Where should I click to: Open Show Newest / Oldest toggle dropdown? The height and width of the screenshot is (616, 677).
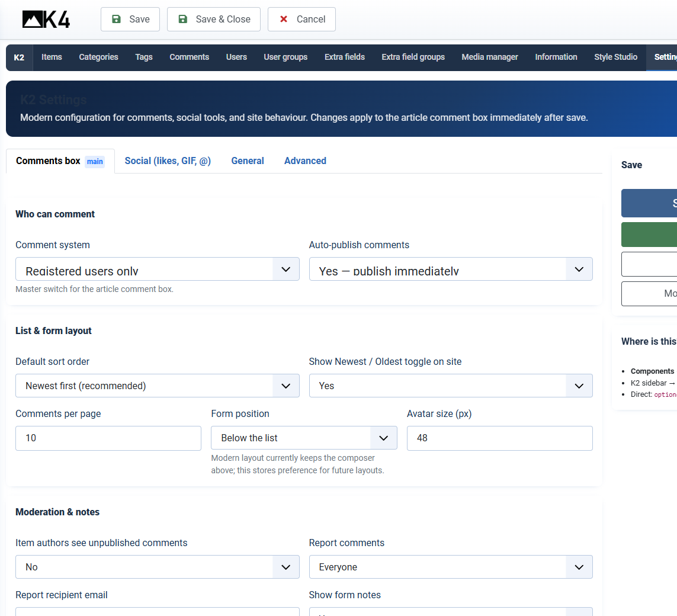[x=451, y=386]
